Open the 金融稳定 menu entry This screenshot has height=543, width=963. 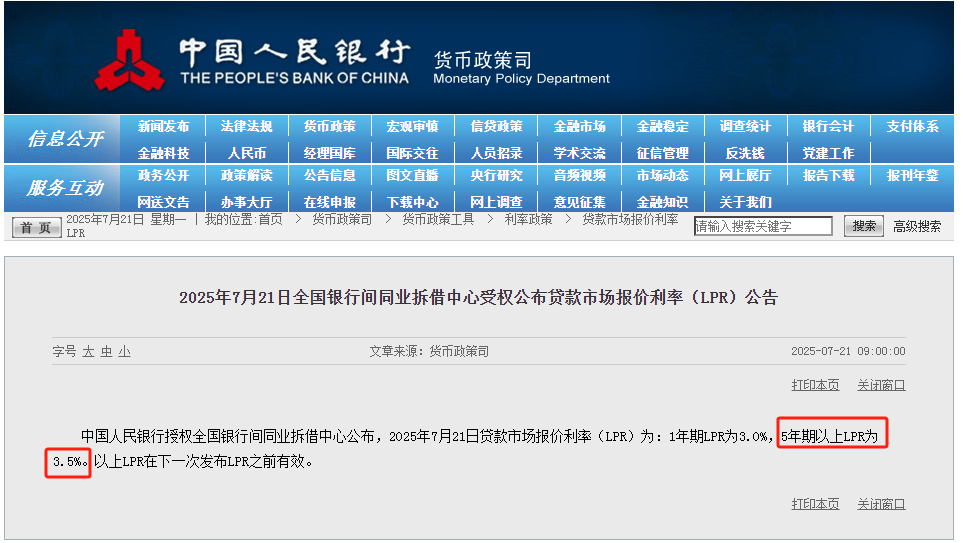(x=662, y=127)
